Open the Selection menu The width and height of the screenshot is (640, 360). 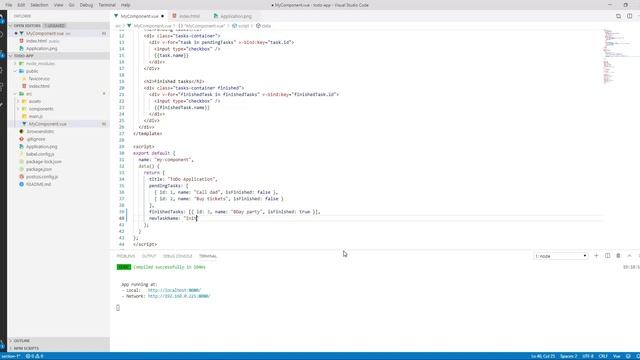(x=39, y=5)
